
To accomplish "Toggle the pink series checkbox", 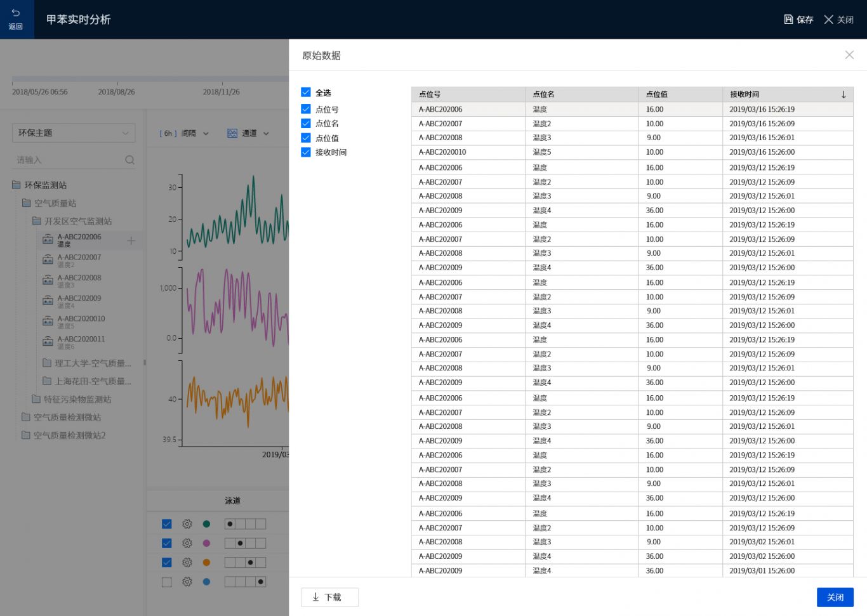I will 167,543.
